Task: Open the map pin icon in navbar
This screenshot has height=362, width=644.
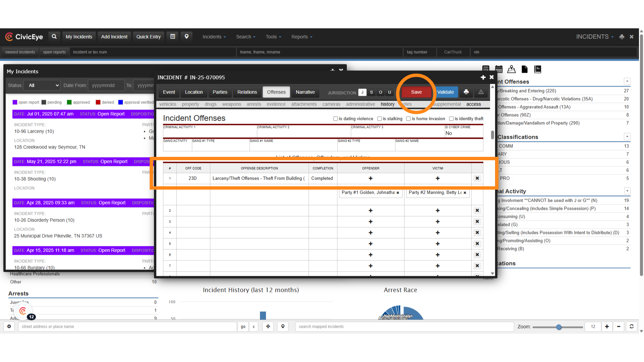Action: click(x=186, y=37)
